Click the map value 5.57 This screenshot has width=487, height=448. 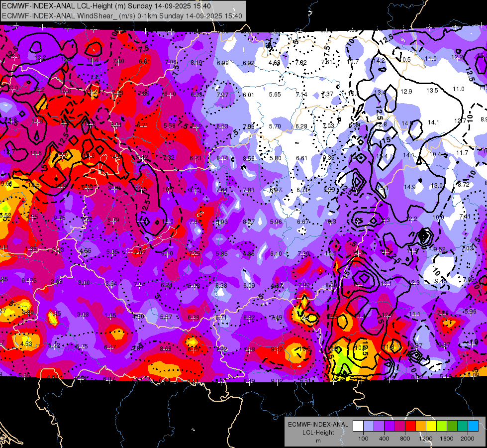(166, 317)
